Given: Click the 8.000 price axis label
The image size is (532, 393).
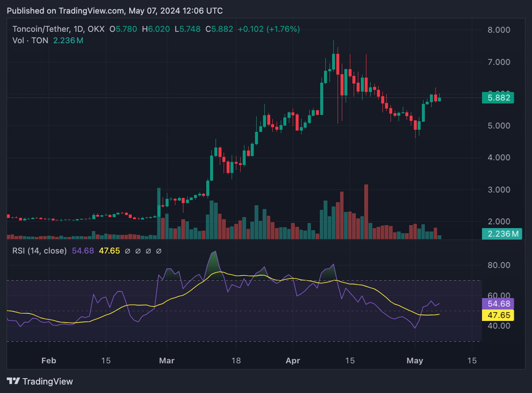Looking at the screenshot, I should (498, 30).
